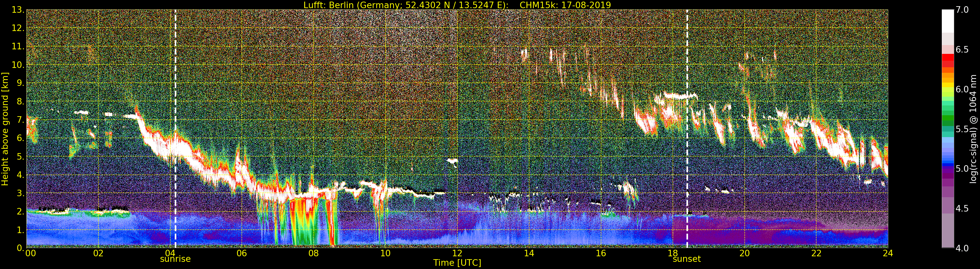Click the "24" time axis tick label

coord(888,253)
